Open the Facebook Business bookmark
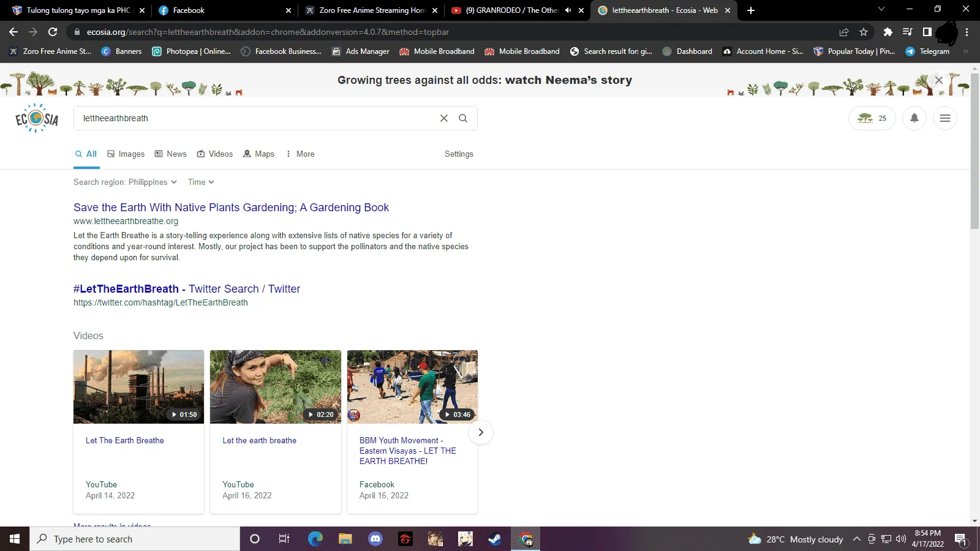Screen dimensions: 980x551 [x=281, y=51]
